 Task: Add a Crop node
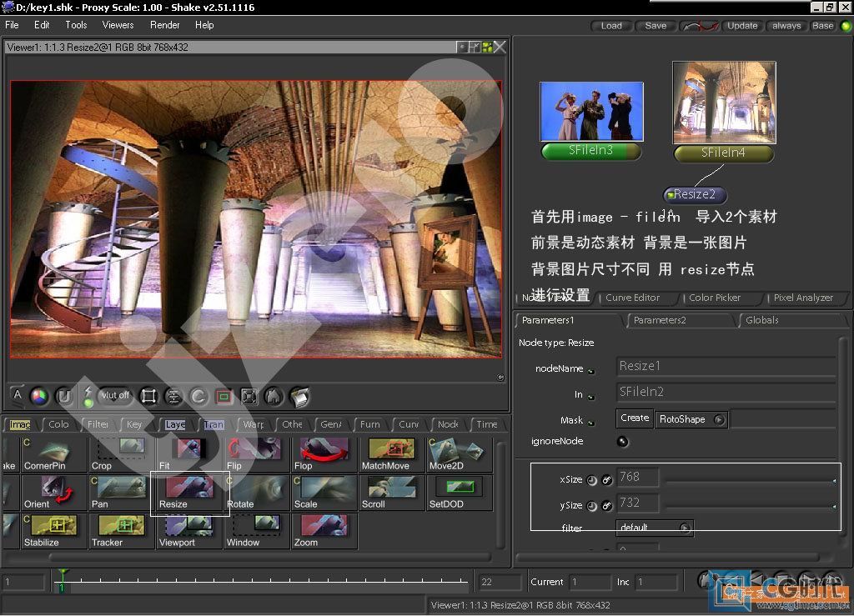pyautogui.click(x=121, y=454)
